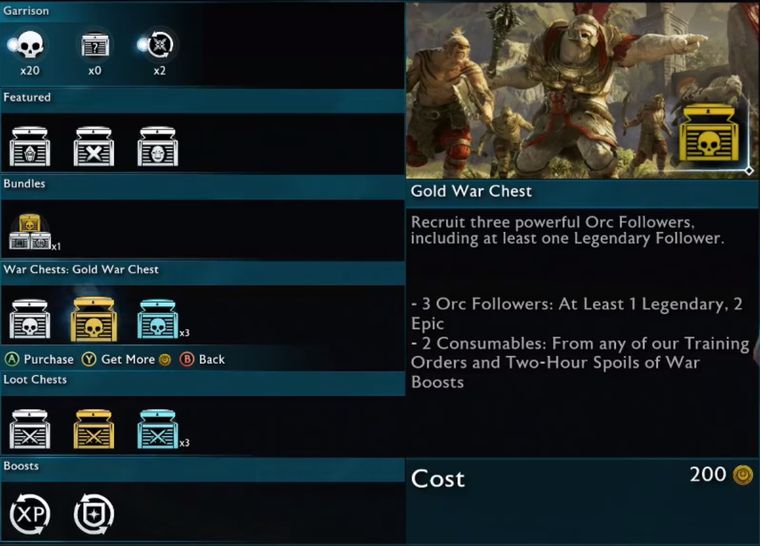Select the highlighted Gold War Chest
Viewport: 760px width, 546px height.
click(x=94, y=319)
